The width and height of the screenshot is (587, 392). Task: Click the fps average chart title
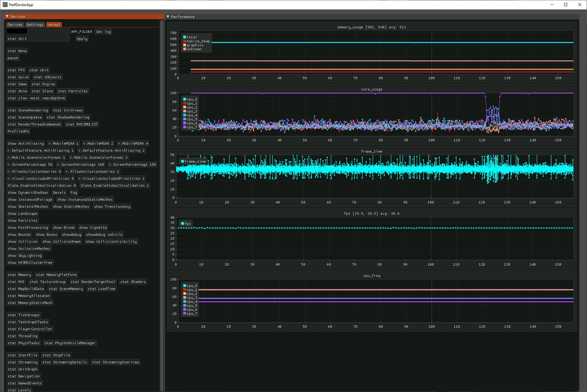tap(371, 214)
